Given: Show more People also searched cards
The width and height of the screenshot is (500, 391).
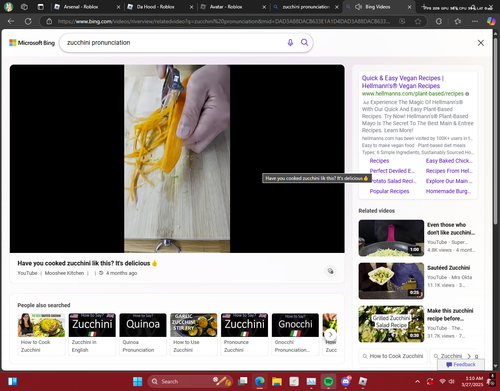Looking at the screenshot, I should (x=330, y=334).
